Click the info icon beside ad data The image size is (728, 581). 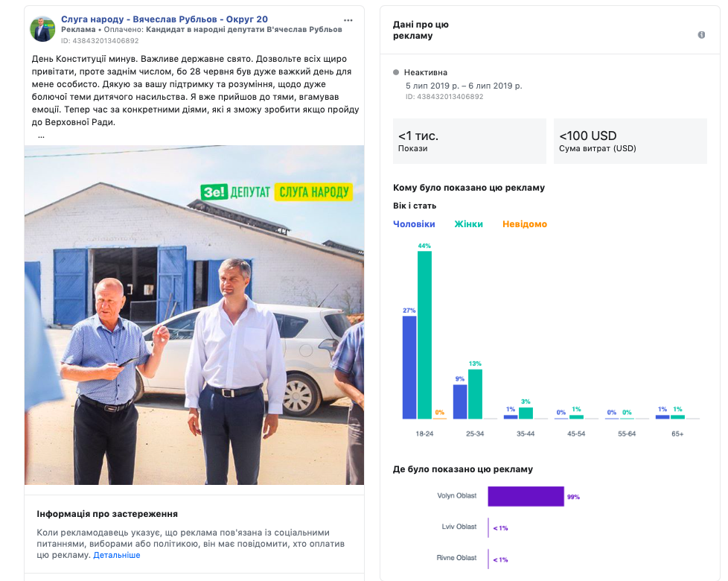point(701,35)
